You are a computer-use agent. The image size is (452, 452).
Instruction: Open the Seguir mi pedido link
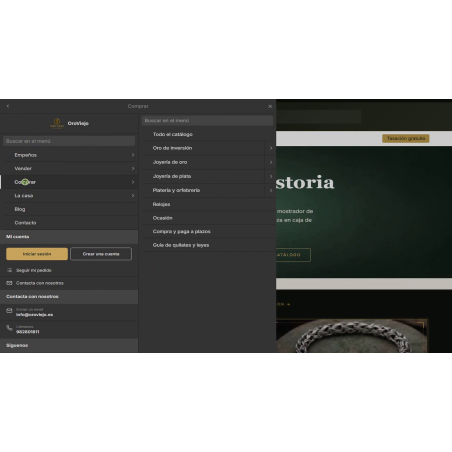34,270
